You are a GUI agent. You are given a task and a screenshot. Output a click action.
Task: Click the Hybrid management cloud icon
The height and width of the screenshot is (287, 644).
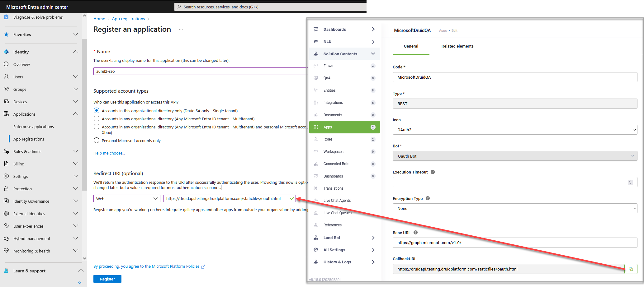pyautogui.click(x=6, y=238)
